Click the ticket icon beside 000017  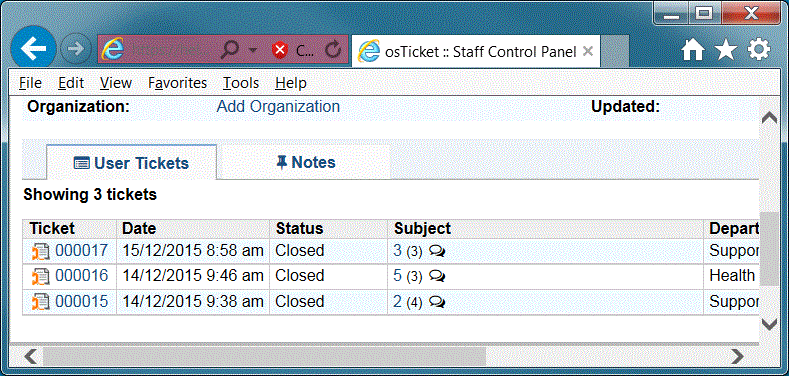tap(40, 251)
